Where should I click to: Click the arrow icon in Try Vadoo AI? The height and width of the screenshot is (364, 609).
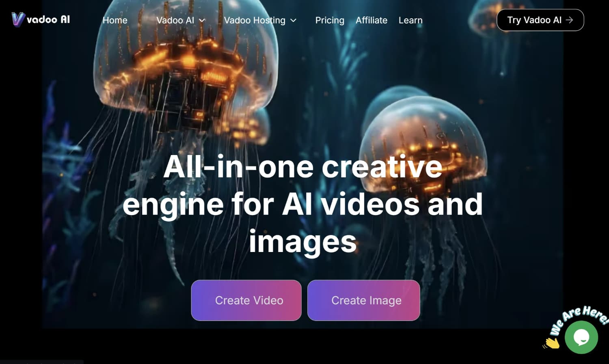pos(570,20)
